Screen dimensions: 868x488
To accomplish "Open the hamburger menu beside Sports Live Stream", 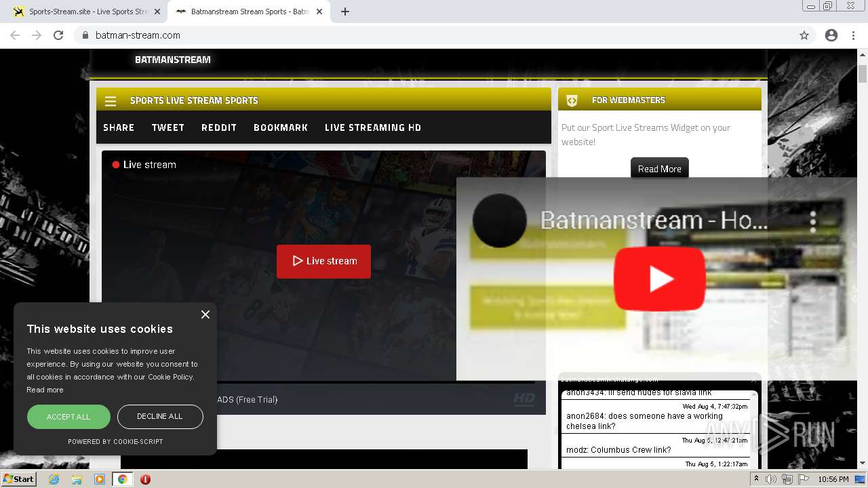I will click(111, 101).
